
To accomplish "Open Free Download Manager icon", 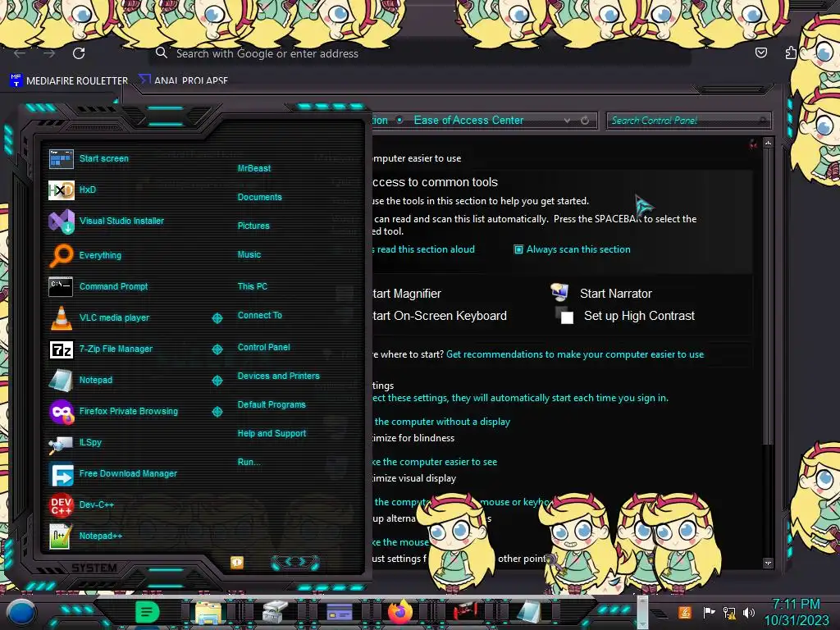I will [x=61, y=474].
